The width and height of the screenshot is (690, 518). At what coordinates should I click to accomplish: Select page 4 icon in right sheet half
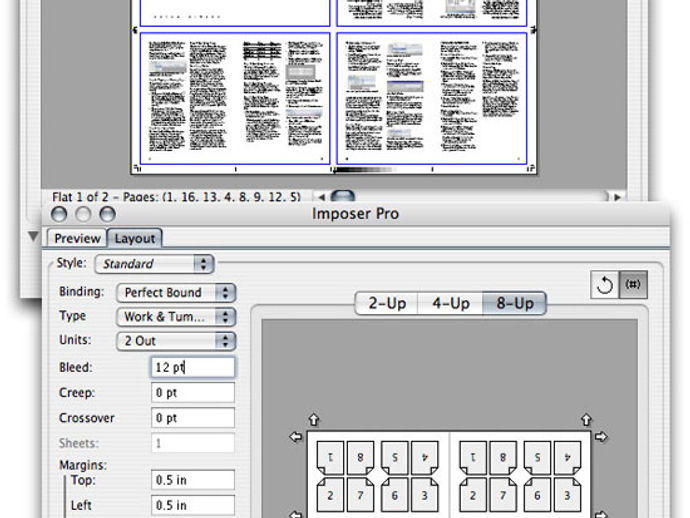tap(567, 457)
